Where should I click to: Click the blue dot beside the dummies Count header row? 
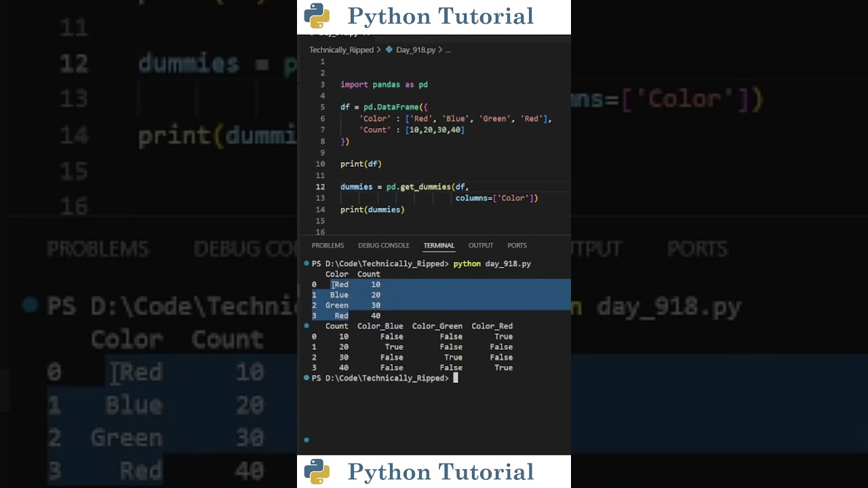(307, 326)
